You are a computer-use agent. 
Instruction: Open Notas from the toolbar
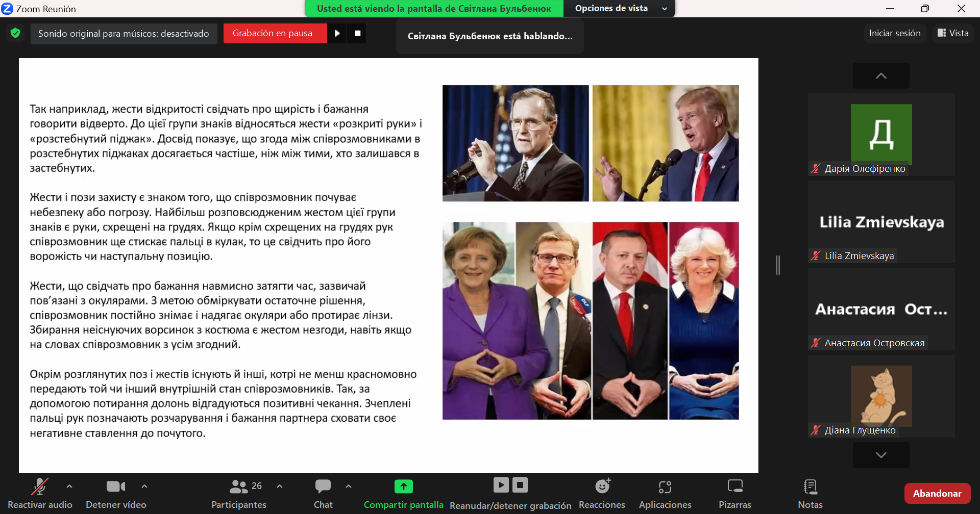tap(810, 493)
